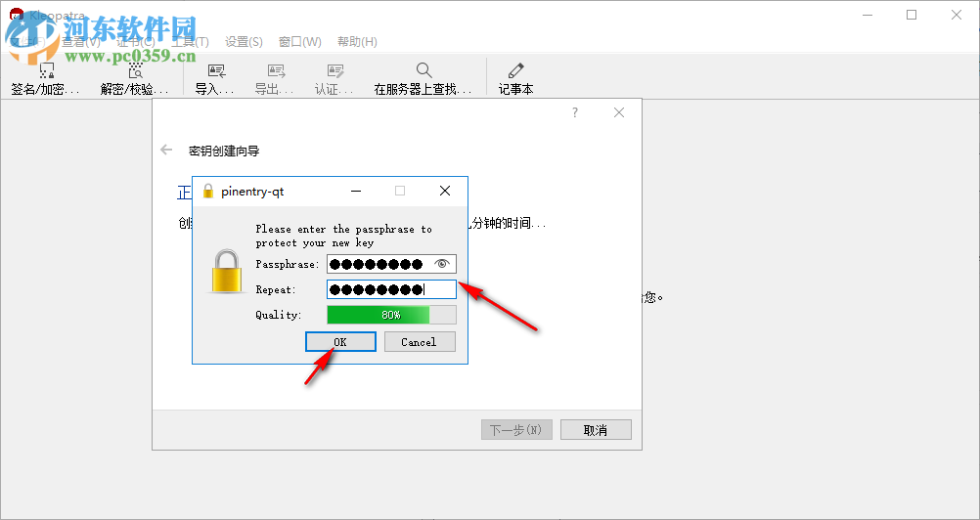Close the pinentry-qt dialog
The height and width of the screenshot is (520, 980).
(445, 191)
